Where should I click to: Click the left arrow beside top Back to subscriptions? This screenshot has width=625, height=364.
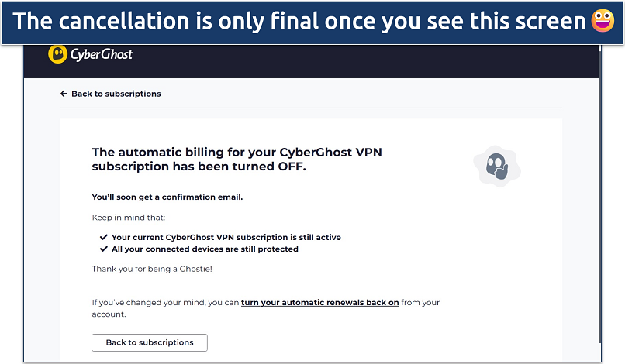pos(64,94)
